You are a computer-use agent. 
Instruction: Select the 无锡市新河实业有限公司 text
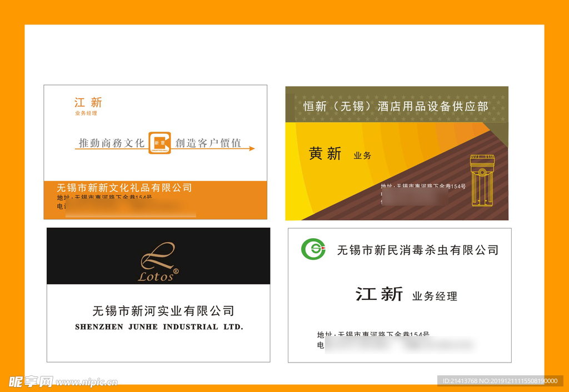163,310
